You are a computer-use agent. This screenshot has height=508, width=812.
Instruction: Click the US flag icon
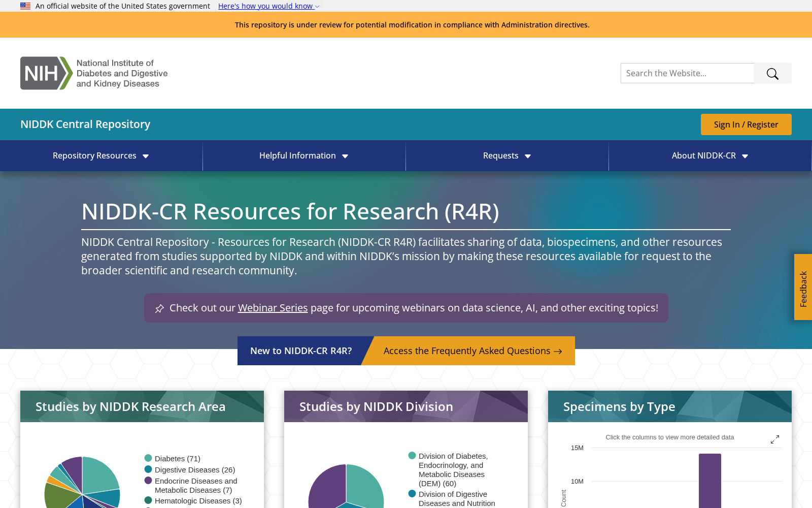pos(25,6)
